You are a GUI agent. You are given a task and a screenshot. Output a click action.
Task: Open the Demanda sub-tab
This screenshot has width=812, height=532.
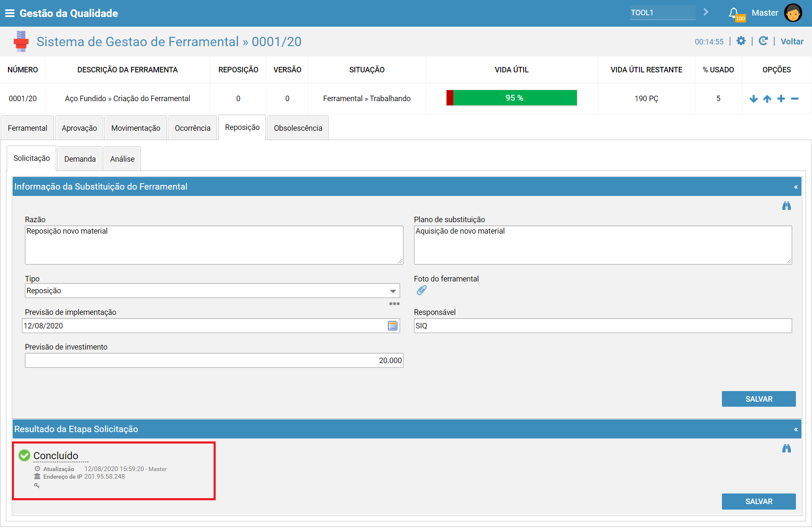[80, 159]
